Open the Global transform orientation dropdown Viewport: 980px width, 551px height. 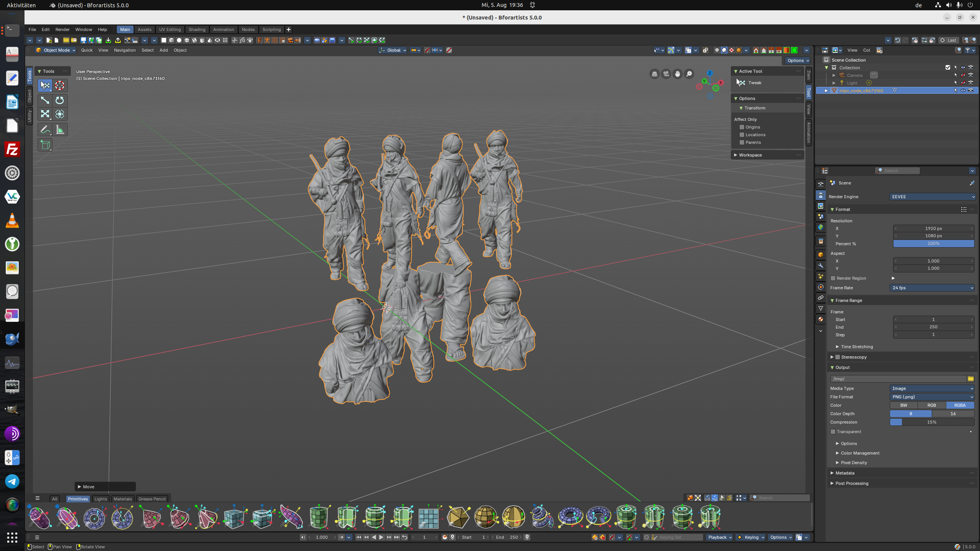392,50
